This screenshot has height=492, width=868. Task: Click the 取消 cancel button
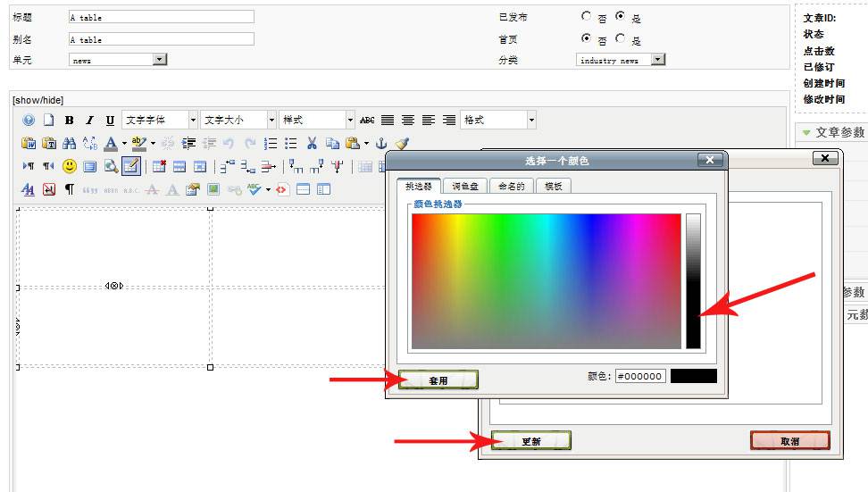click(790, 441)
